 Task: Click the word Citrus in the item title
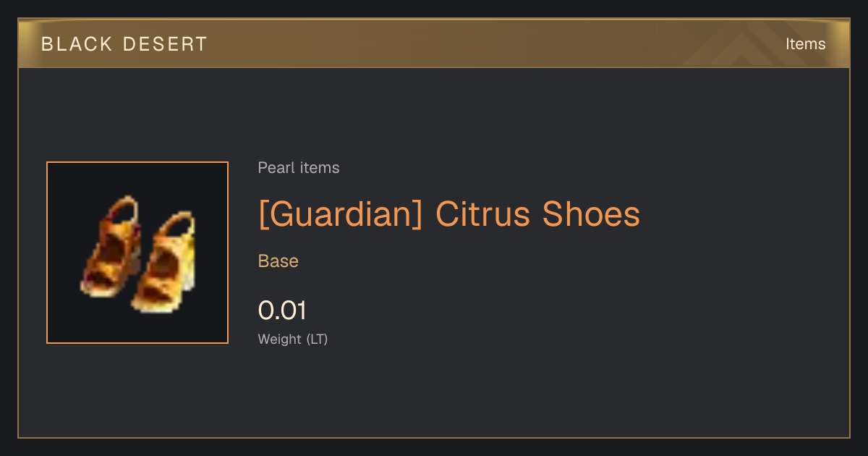point(482,214)
